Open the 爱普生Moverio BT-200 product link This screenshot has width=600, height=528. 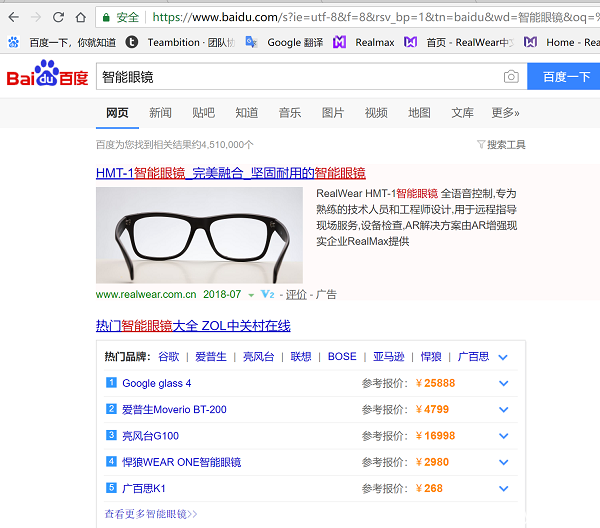tap(174, 409)
